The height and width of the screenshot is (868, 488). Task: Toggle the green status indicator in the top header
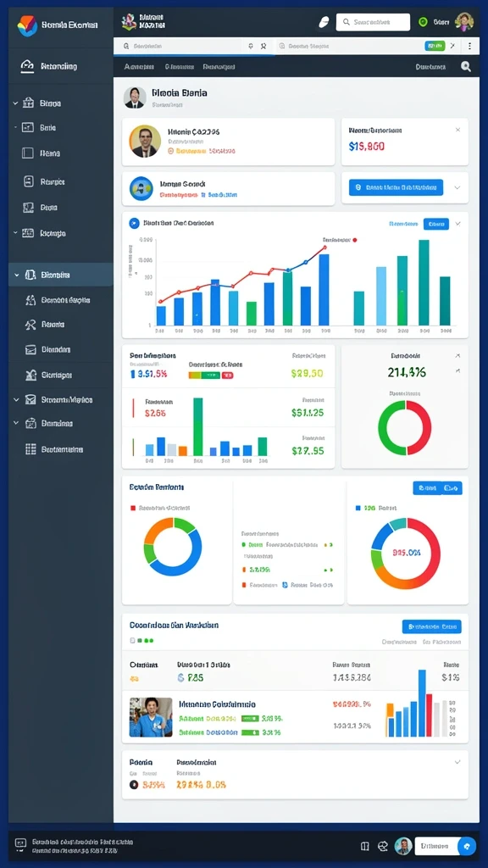424,22
